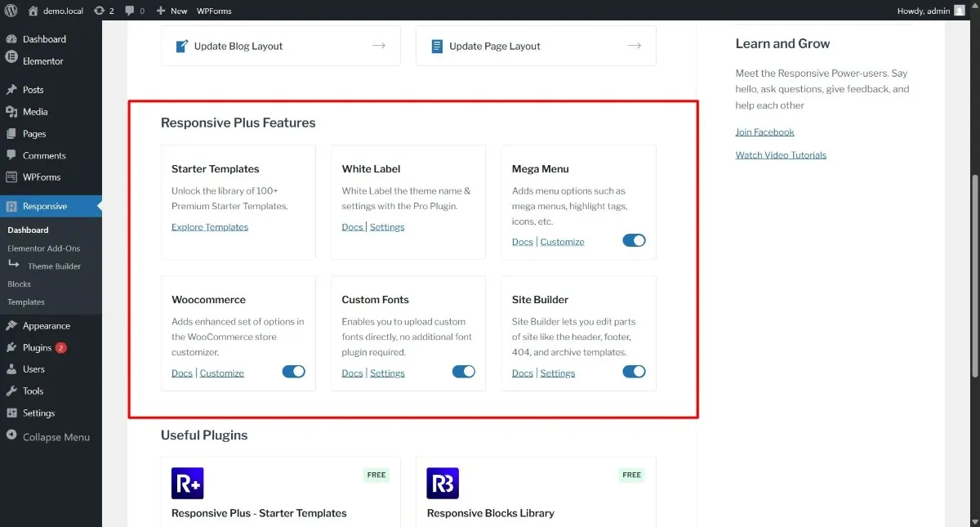The height and width of the screenshot is (527, 980).
Task: Click Howdy, admin account text
Action: pyautogui.click(x=923, y=11)
